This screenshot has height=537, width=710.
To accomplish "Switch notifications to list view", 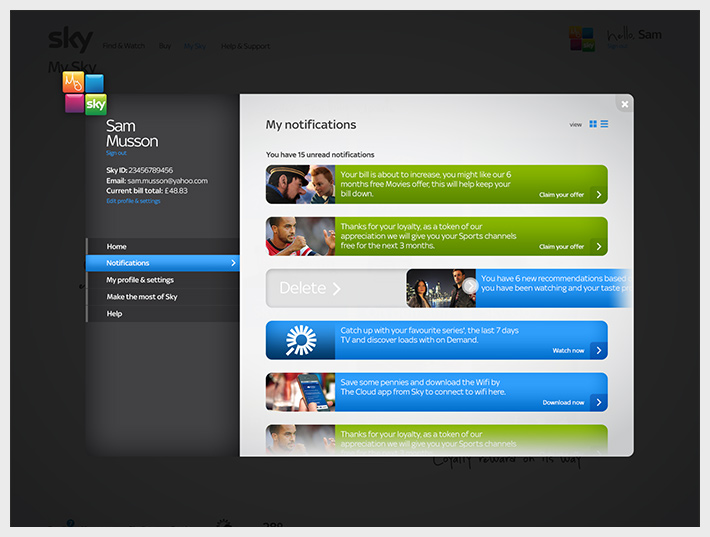I will pyautogui.click(x=604, y=124).
